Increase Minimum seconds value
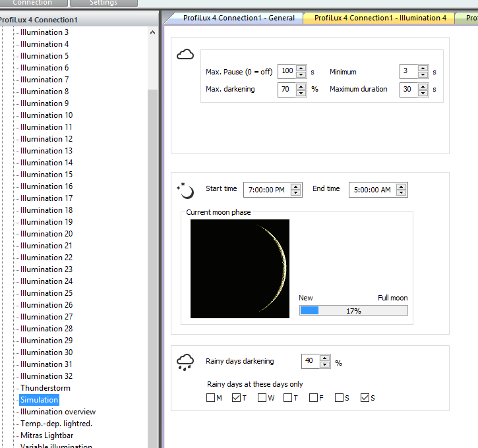Viewport: 478px width, 448px height. pyautogui.click(x=423, y=69)
